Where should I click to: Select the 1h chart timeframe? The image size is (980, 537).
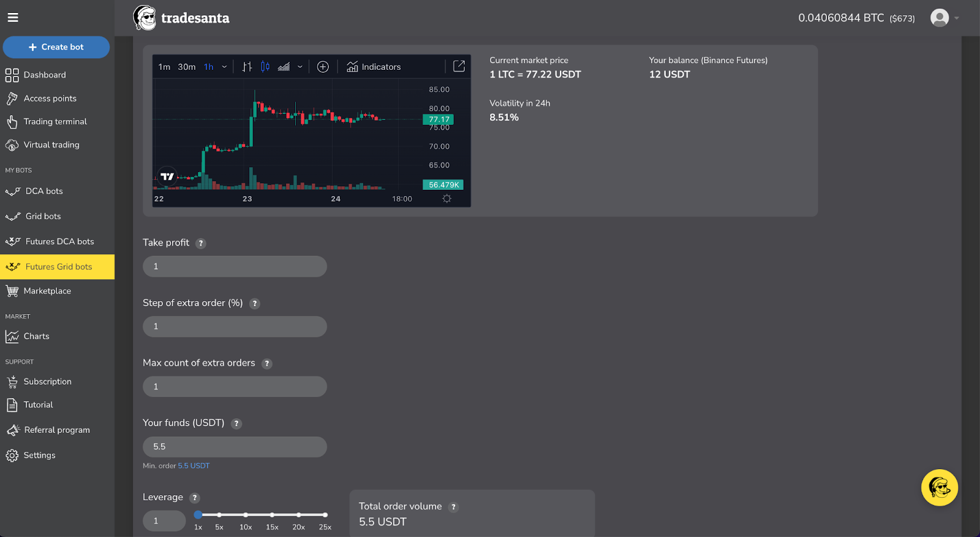click(x=209, y=67)
